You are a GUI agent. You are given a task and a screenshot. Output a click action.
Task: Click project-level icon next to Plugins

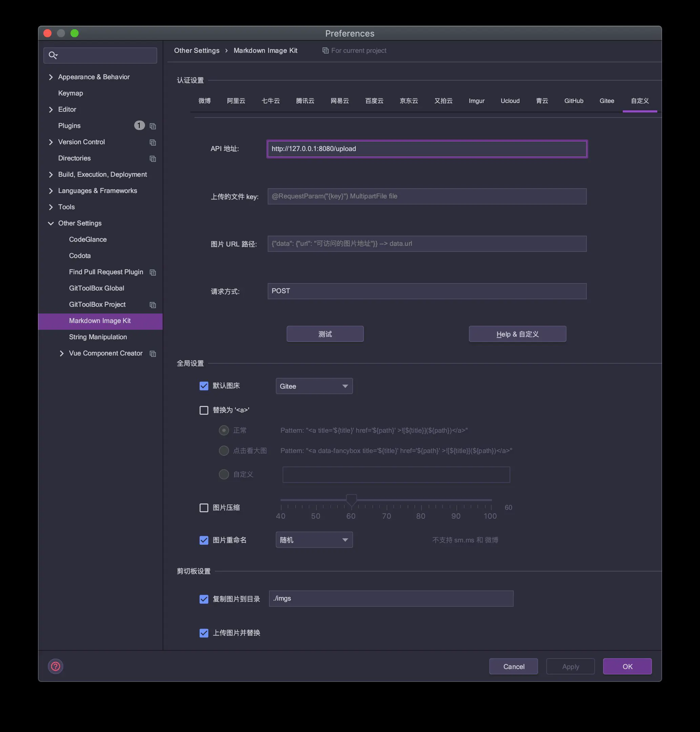click(x=152, y=126)
